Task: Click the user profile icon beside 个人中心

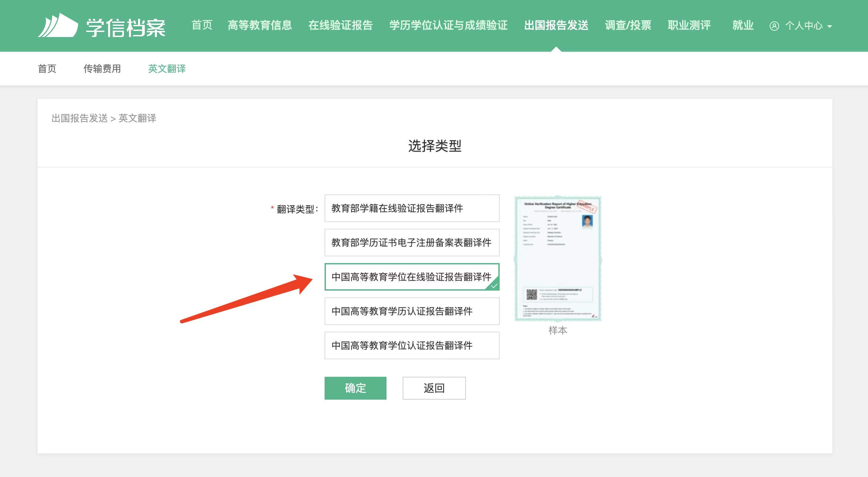Action: (775, 26)
